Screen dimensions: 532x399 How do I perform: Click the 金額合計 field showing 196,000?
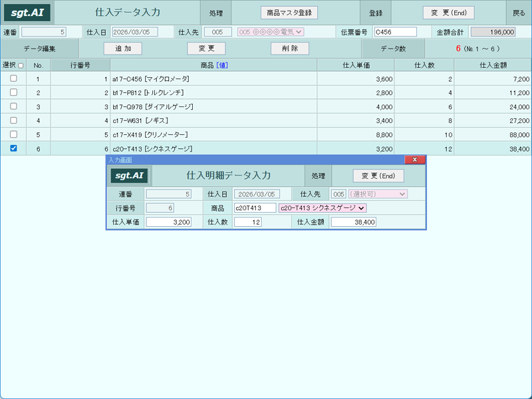tap(493, 32)
